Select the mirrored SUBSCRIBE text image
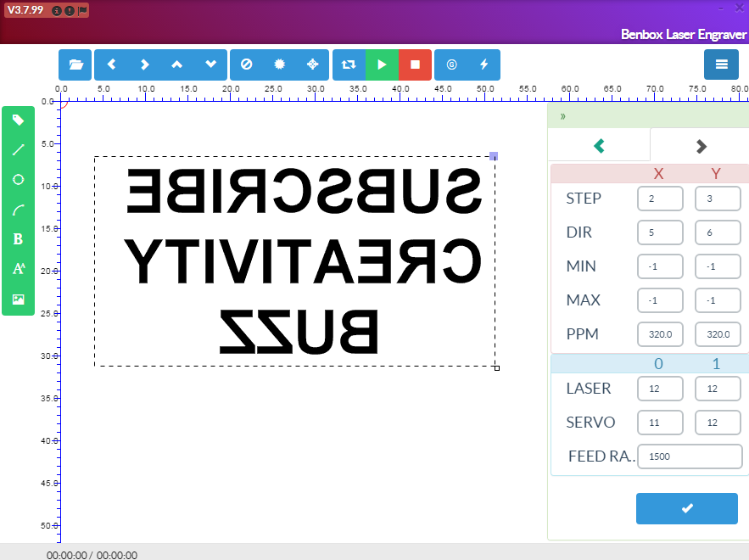749x560 pixels. click(x=304, y=191)
